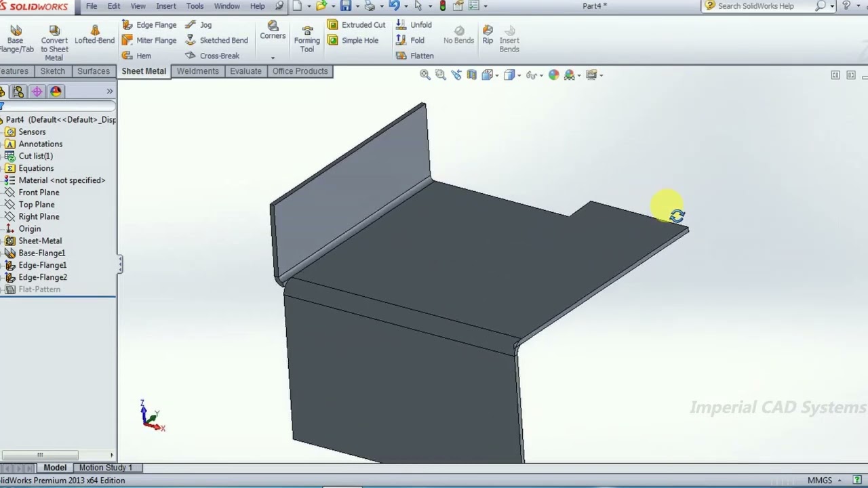Viewport: 868px width, 488px height.
Task: Select the Rip tool
Action: click(488, 35)
